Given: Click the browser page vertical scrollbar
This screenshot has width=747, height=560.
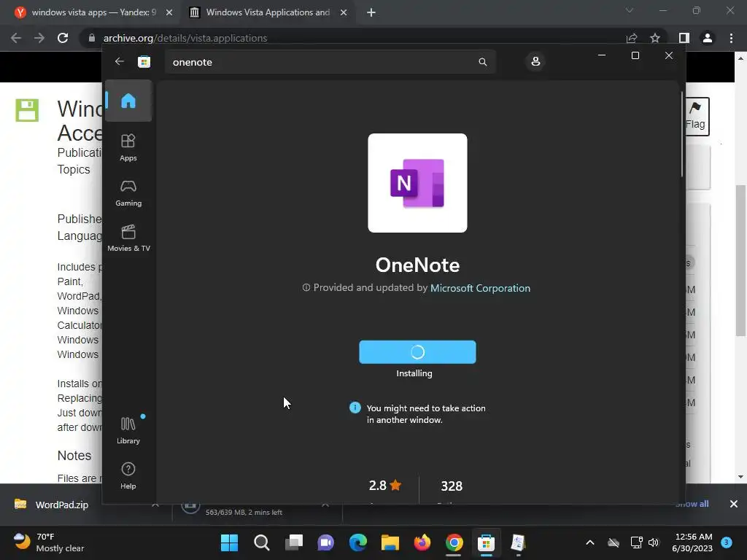Looking at the screenshot, I should point(740,260).
